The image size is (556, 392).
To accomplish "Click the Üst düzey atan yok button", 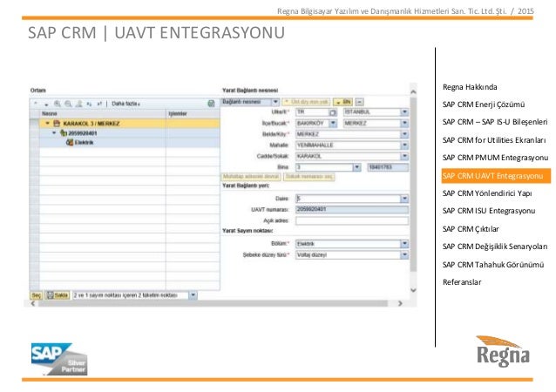I will [307, 102].
